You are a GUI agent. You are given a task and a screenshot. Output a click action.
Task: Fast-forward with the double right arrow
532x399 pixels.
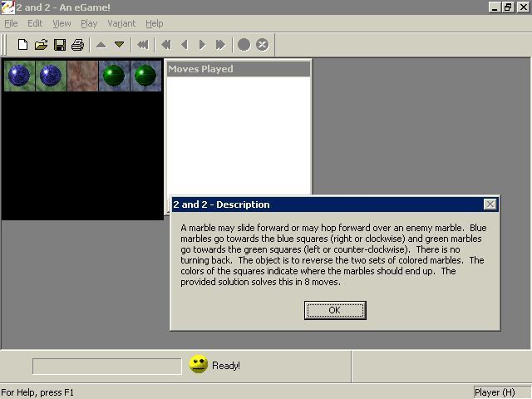(220, 45)
